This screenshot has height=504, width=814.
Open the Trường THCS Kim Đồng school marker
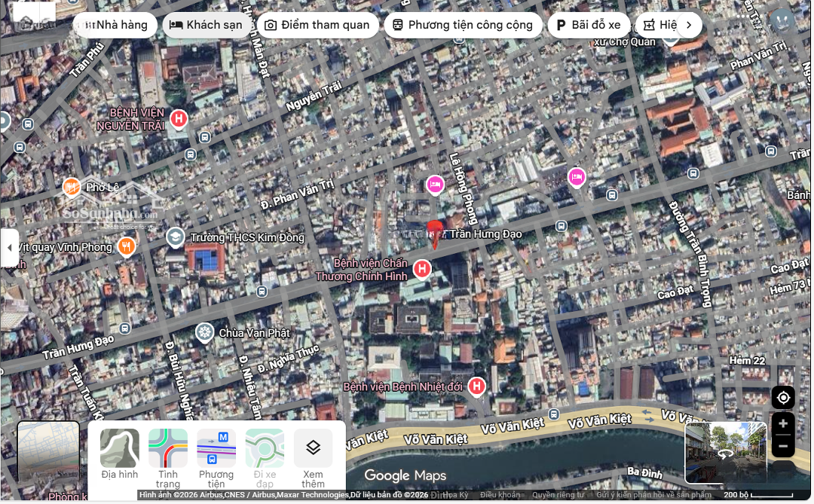click(x=176, y=237)
